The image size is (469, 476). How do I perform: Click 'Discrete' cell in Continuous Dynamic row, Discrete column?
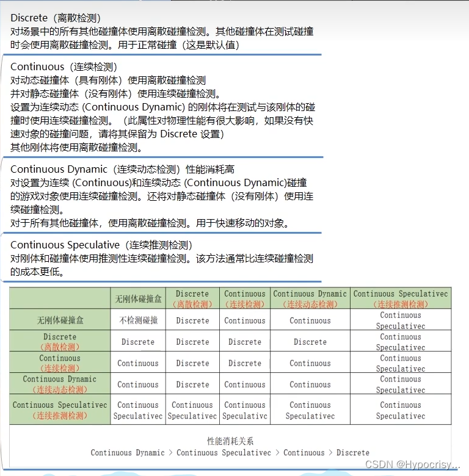pyautogui.click(x=192, y=384)
